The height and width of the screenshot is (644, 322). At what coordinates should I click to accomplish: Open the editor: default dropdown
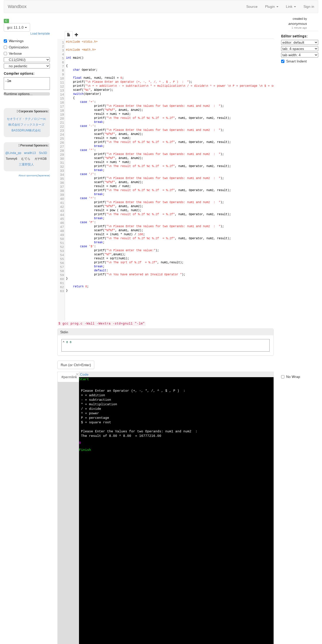[299, 42]
